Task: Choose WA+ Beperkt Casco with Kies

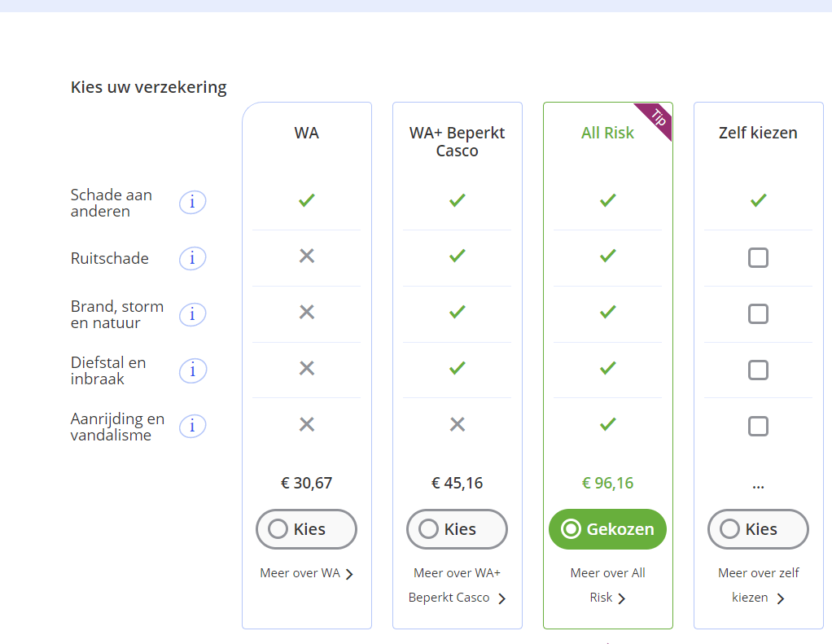Action: (457, 529)
